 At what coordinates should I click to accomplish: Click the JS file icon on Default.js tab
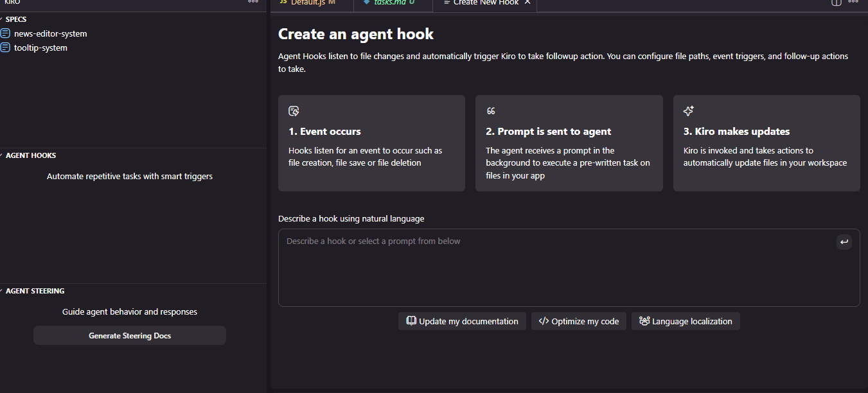283,2
